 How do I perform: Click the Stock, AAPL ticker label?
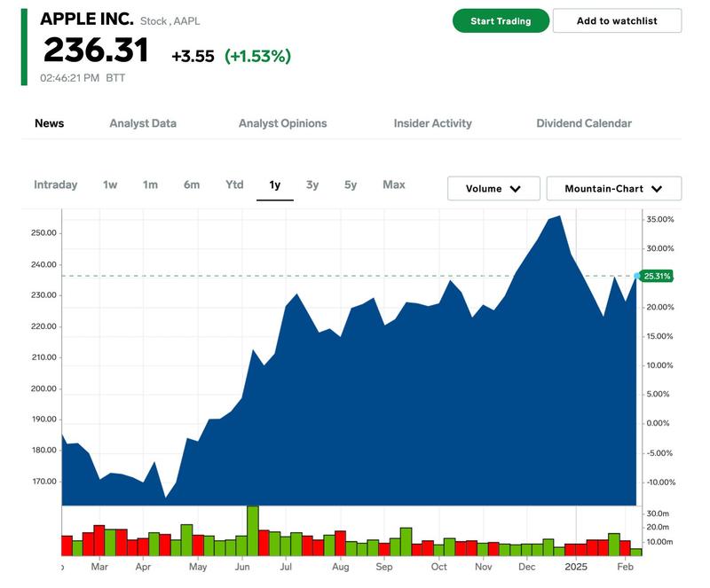170,21
